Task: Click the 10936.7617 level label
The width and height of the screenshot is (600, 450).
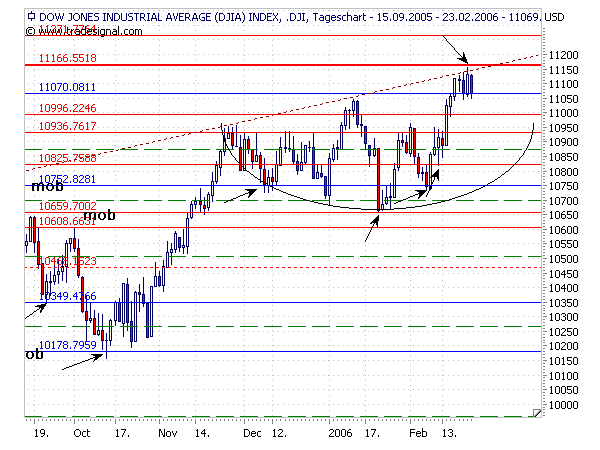Action: point(68,126)
